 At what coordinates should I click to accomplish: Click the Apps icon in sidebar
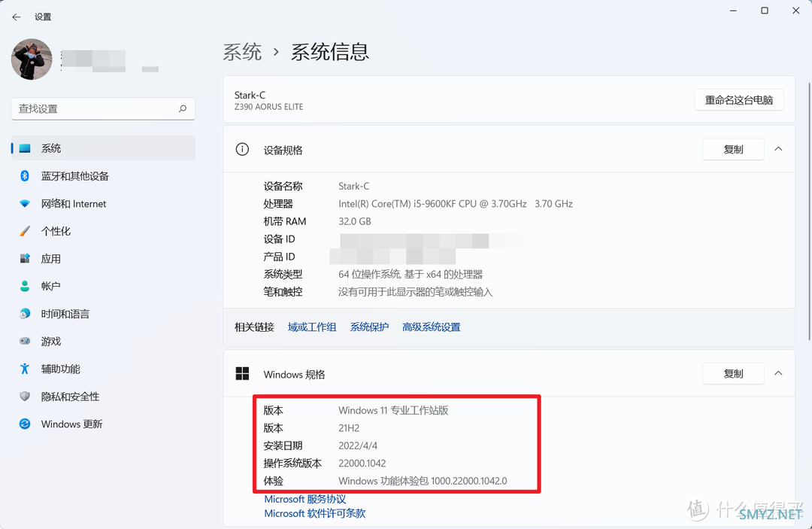click(x=25, y=259)
